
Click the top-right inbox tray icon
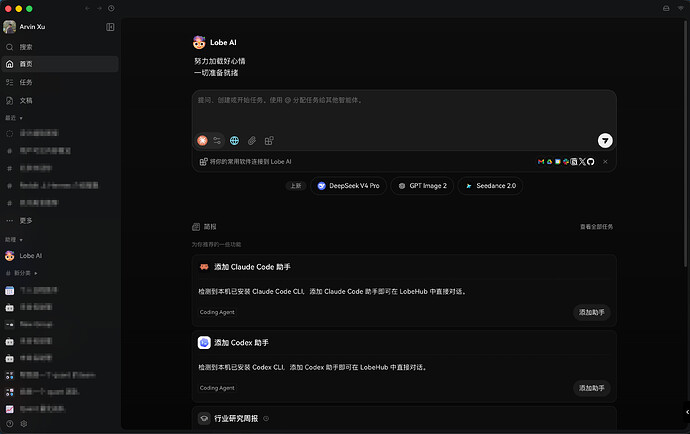pyautogui.click(x=666, y=8)
